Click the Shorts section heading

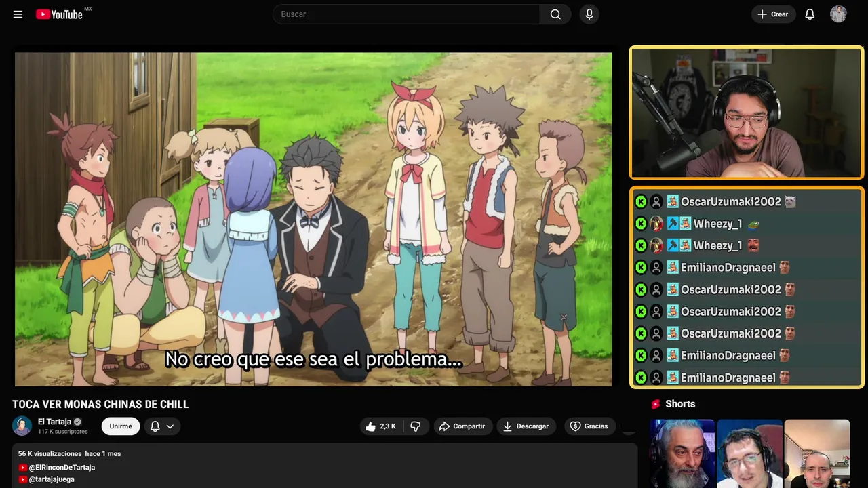[680, 404]
